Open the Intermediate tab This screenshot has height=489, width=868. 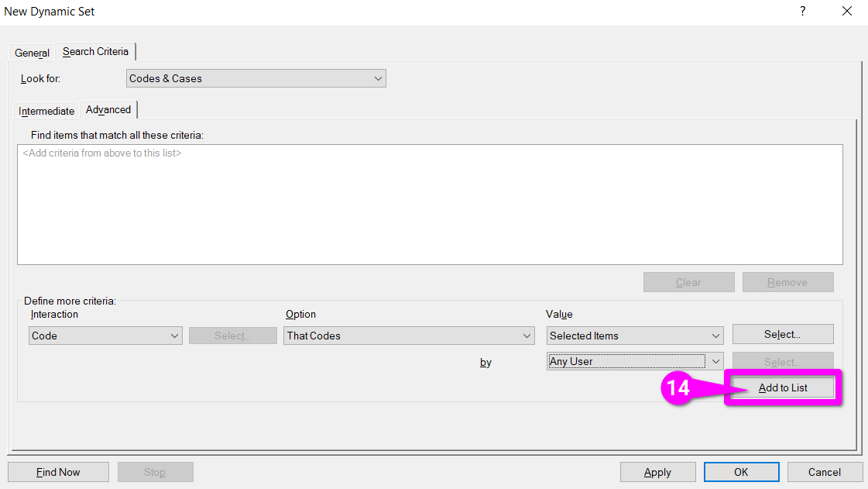click(46, 111)
